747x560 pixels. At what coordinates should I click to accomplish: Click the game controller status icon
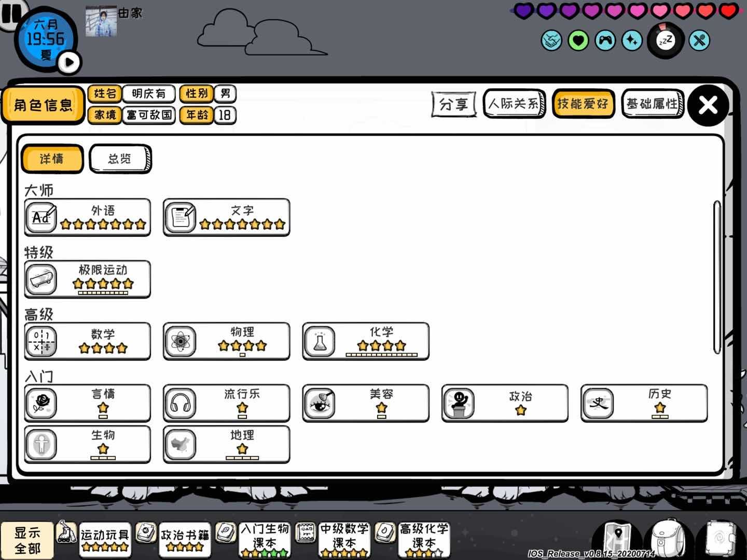605,40
